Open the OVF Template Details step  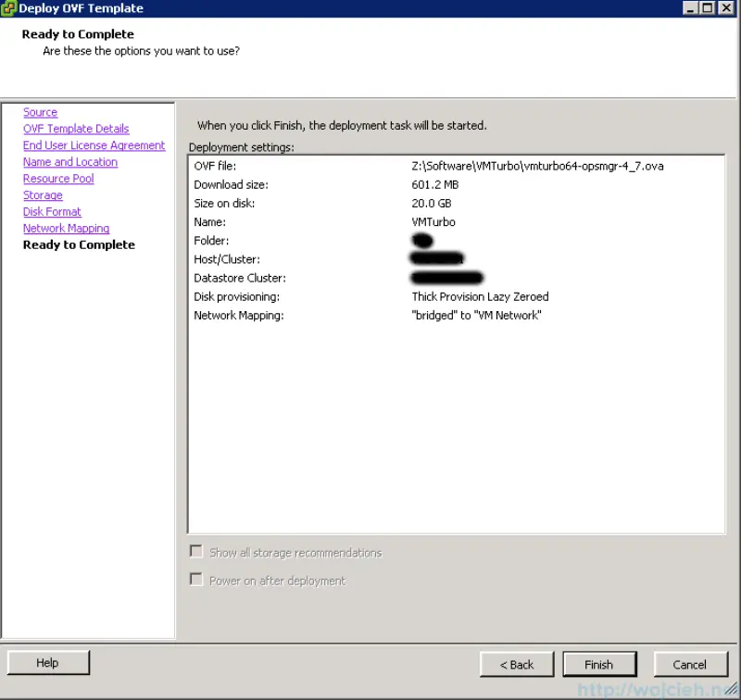point(75,128)
